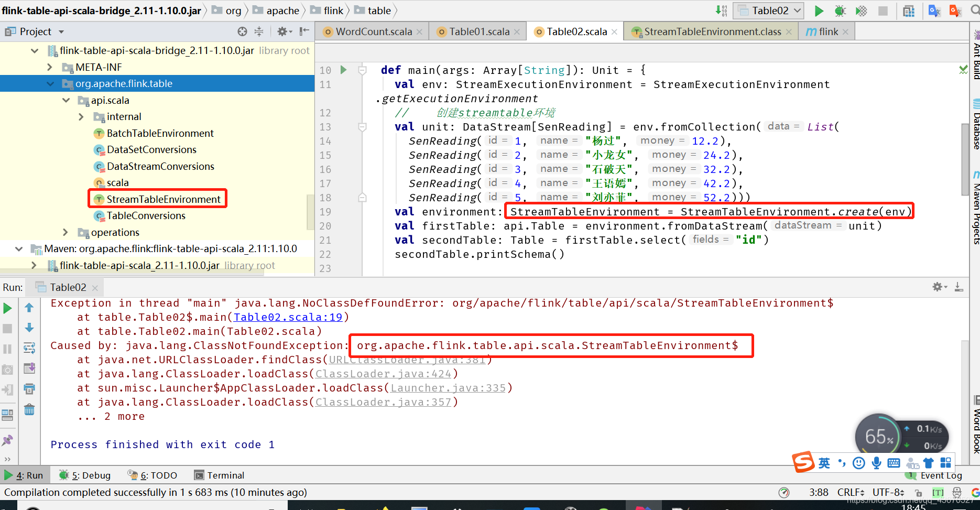Open the ClassLoader.java:357 link
Image resolution: width=980 pixels, height=510 pixels.
click(383, 402)
